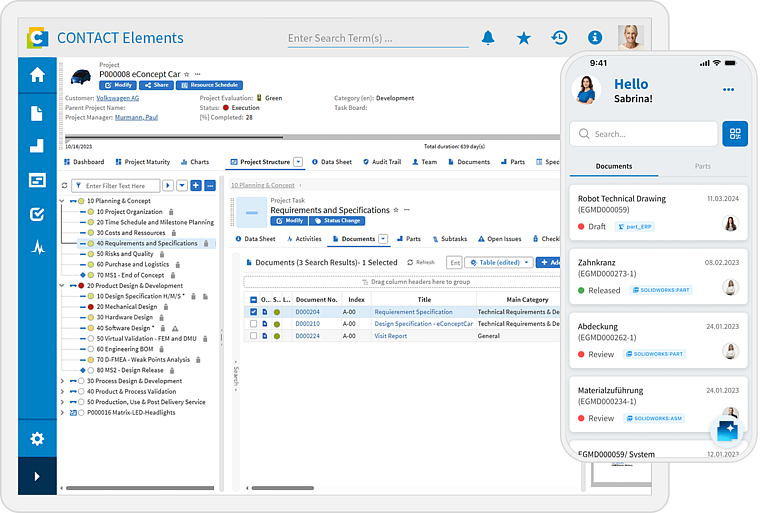Collapse 10 Planning & Concept node
This screenshot has width=768, height=513.
pos(62,201)
